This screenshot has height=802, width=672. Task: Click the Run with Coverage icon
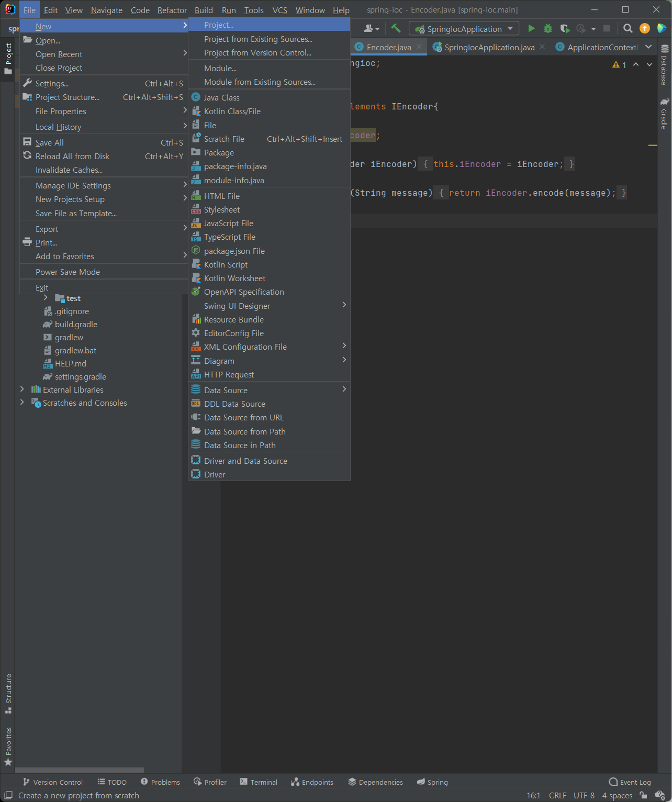click(565, 28)
